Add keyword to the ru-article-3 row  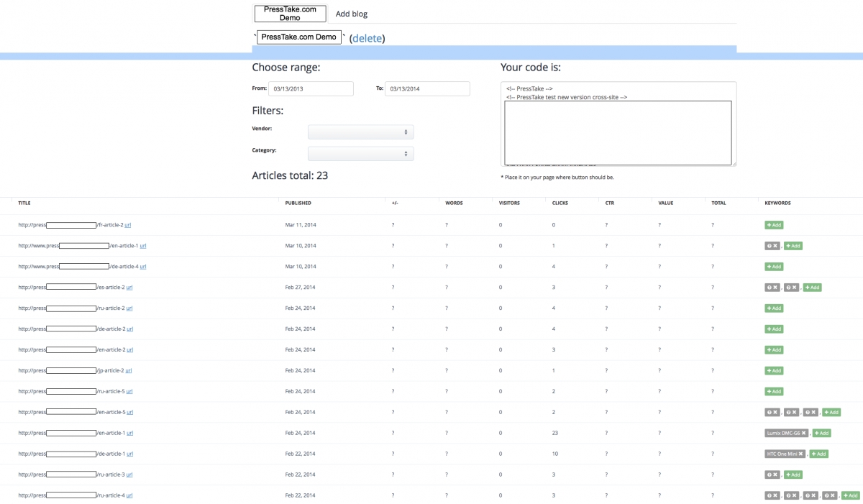click(793, 475)
